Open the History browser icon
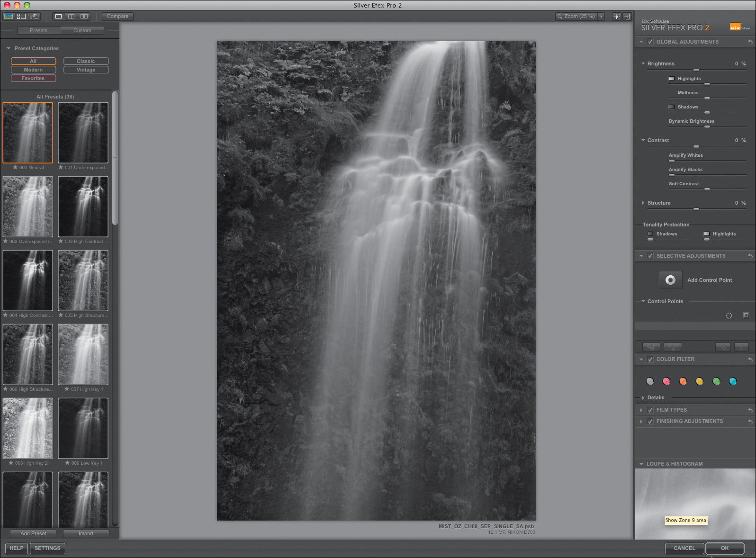756x558 pixels. [x=34, y=16]
